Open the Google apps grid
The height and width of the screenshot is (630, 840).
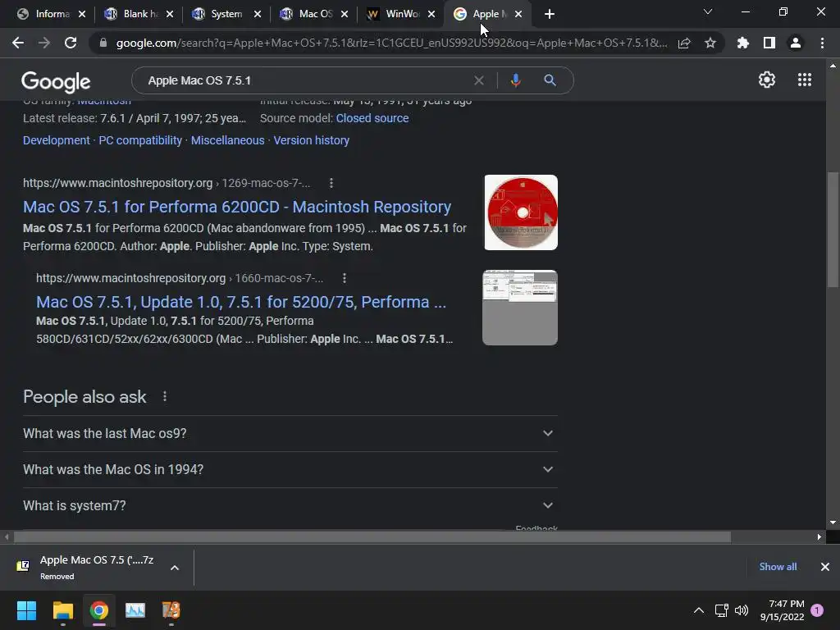[x=805, y=80]
